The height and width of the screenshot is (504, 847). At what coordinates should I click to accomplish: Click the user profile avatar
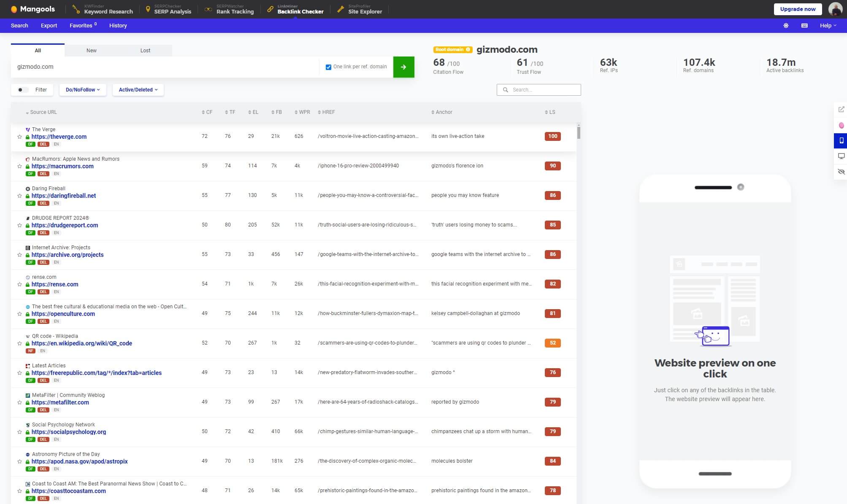835,9
